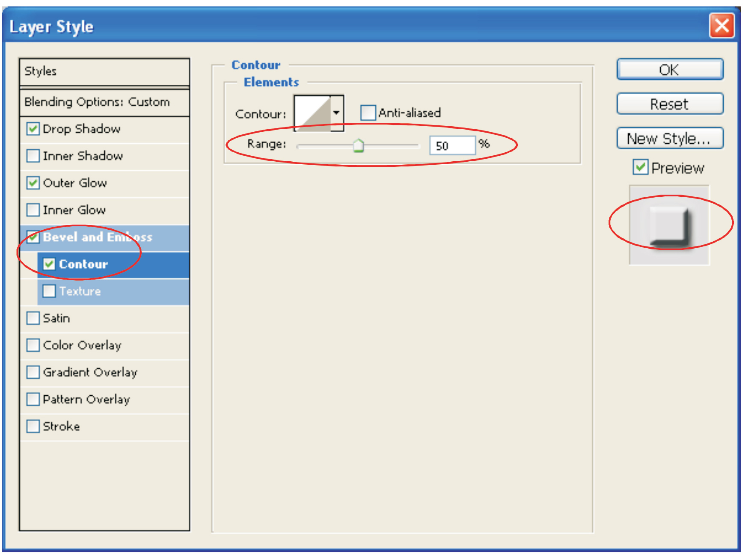Image resolution: width=751 pixels, height=560 pixels.
Task: Select Blending Options: Custom entry
Action: 104,102
